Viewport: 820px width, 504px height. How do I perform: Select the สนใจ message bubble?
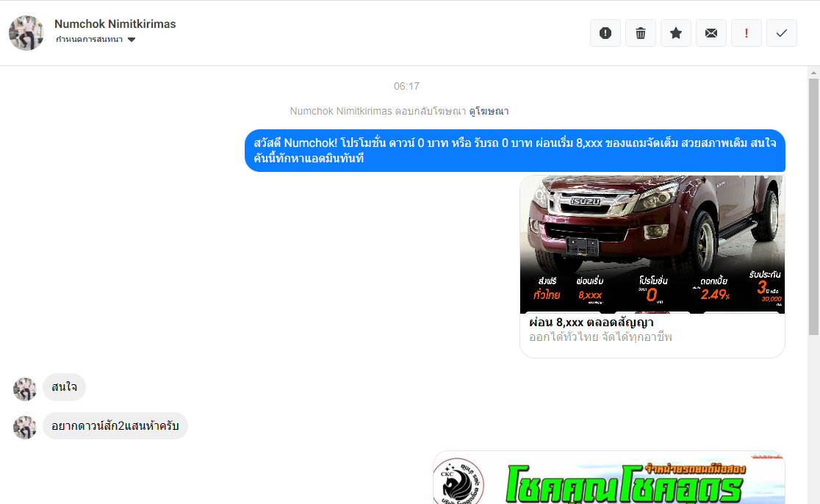pyautogui.click(x=65, y=387)
